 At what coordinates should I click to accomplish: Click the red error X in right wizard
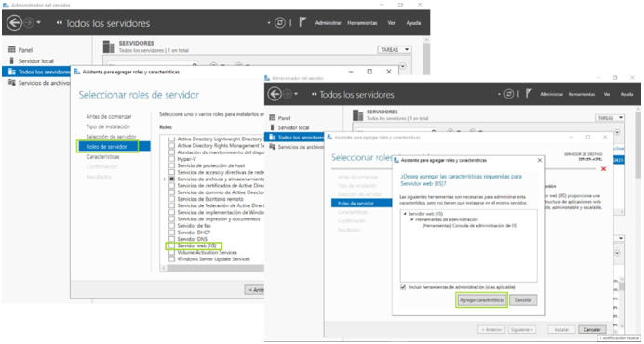[603, 168]
